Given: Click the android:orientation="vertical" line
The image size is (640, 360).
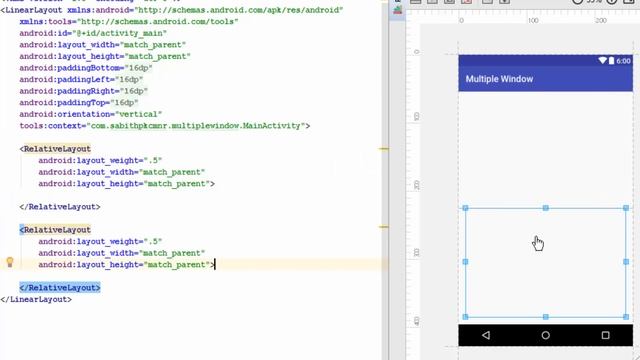Looking at the screenshot, I should tap(91, 114).
